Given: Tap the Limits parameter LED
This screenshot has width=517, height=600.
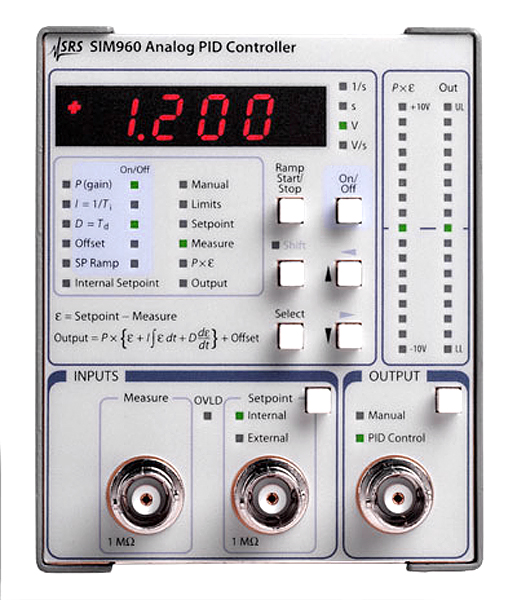Looking at the screenshot, I should pyautogui.click(x=183, y=204).
